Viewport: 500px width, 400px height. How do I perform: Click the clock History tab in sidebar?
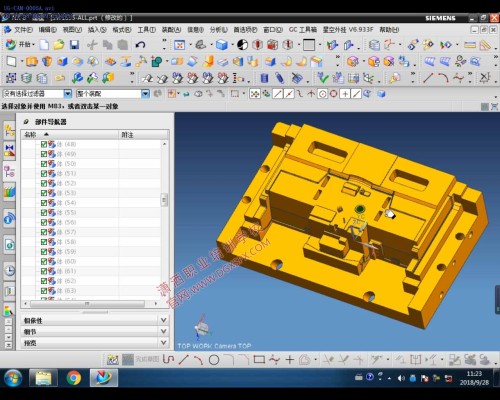(x=10, y=270)
